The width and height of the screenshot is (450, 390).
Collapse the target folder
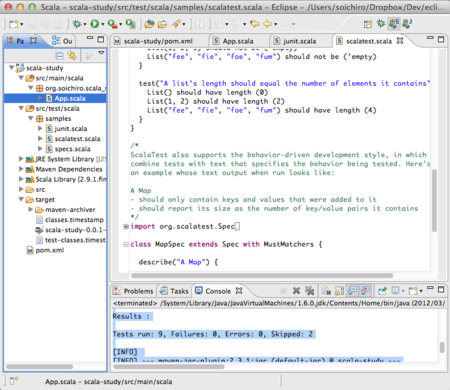pos(21,199)
